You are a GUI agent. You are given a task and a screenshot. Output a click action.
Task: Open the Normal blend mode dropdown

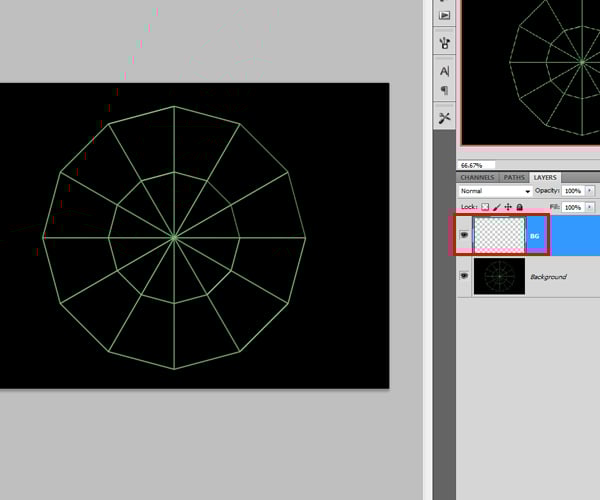[495, 191]
